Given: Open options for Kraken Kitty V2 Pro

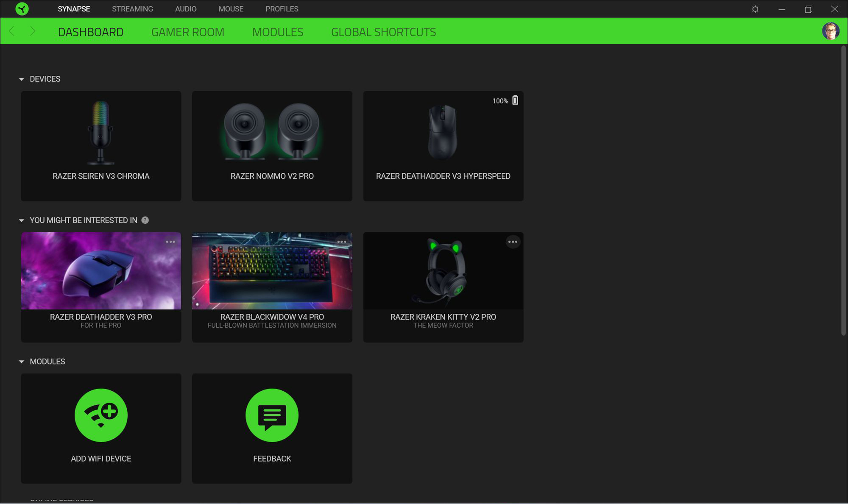Looking at the screenshot, I should pyautogui.click(x=513, y=242).
